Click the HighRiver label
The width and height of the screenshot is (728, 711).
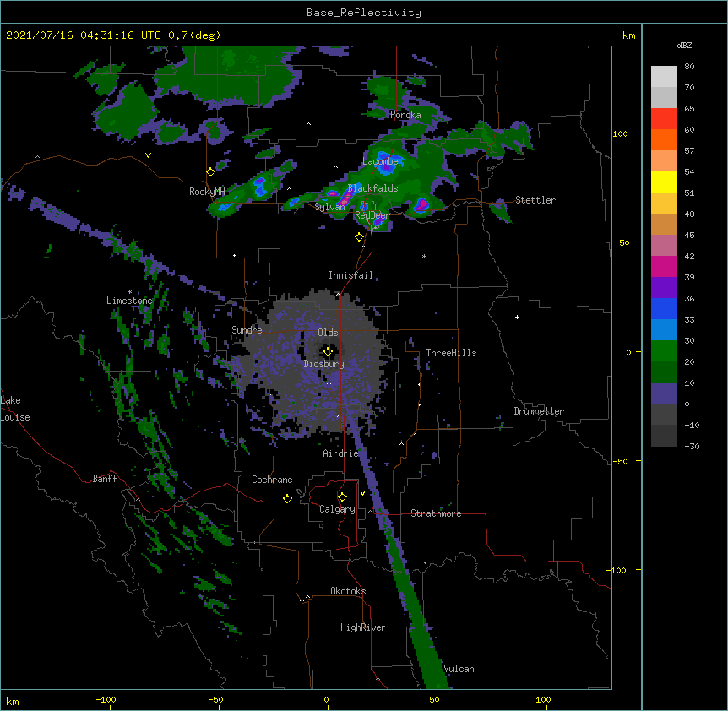[x=363, y=627]
